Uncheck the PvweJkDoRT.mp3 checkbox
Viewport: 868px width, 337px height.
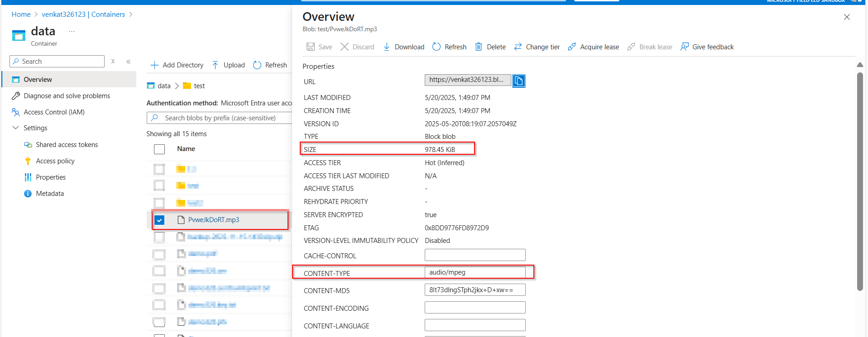pos(159,220)
